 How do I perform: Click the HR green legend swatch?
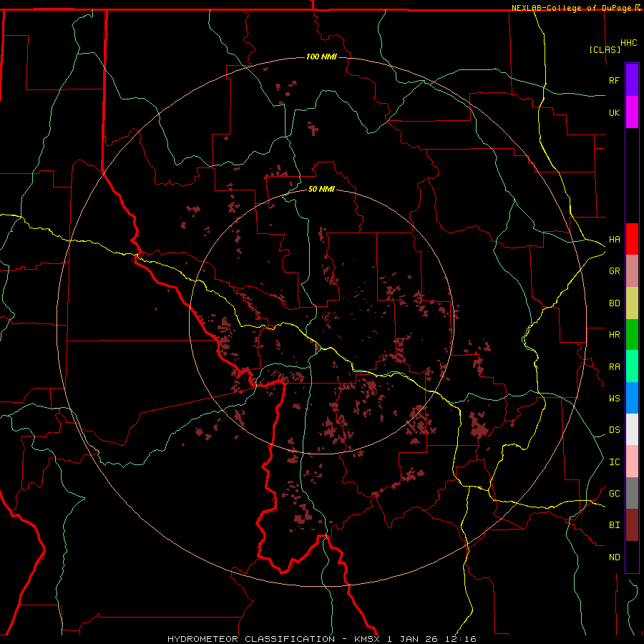tap(632, 335)
